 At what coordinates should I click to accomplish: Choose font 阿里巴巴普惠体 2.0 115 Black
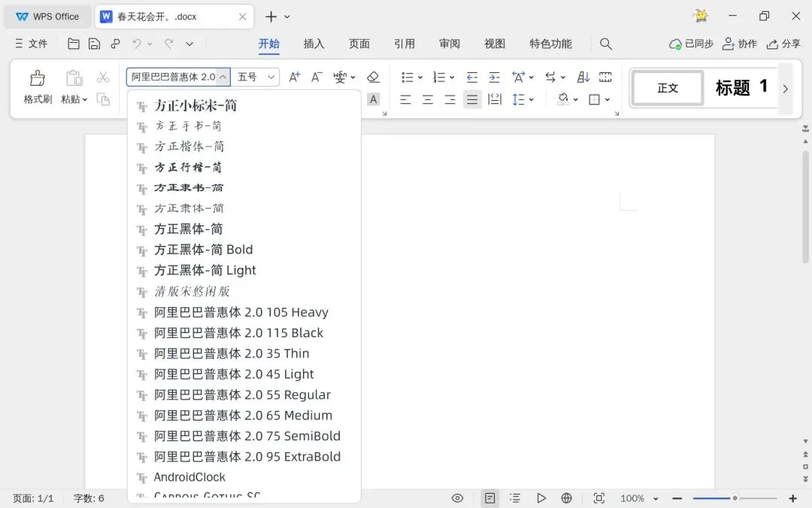click(x=244, y=333)
